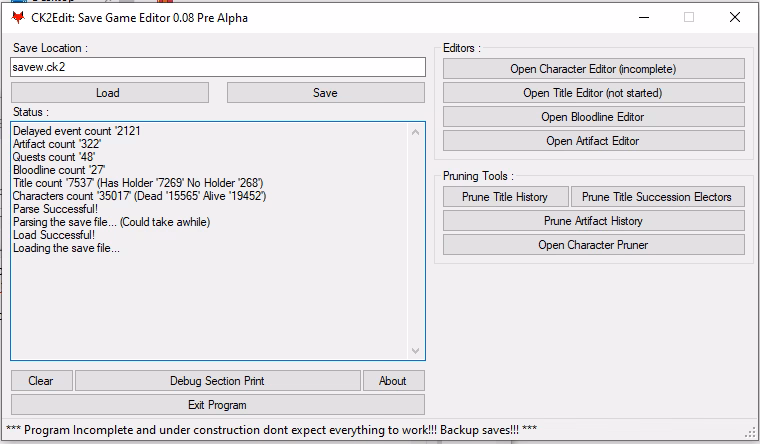Click the Load button
760x444 pixels.
pyautogui.click(x=110, y=93)
